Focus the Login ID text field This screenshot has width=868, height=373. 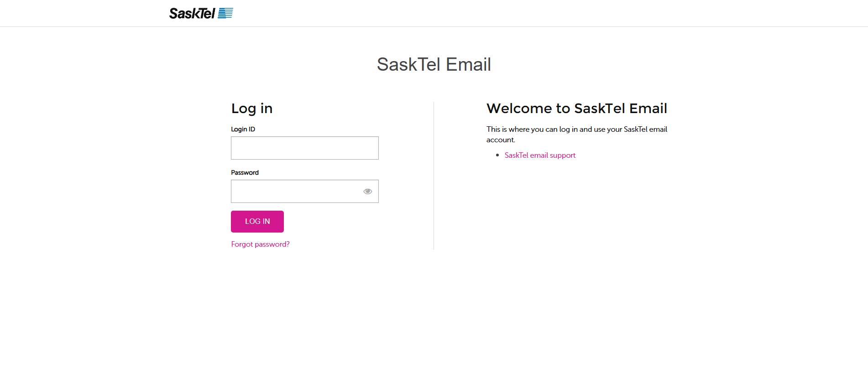pyautogui.click(x=305, y=148)
